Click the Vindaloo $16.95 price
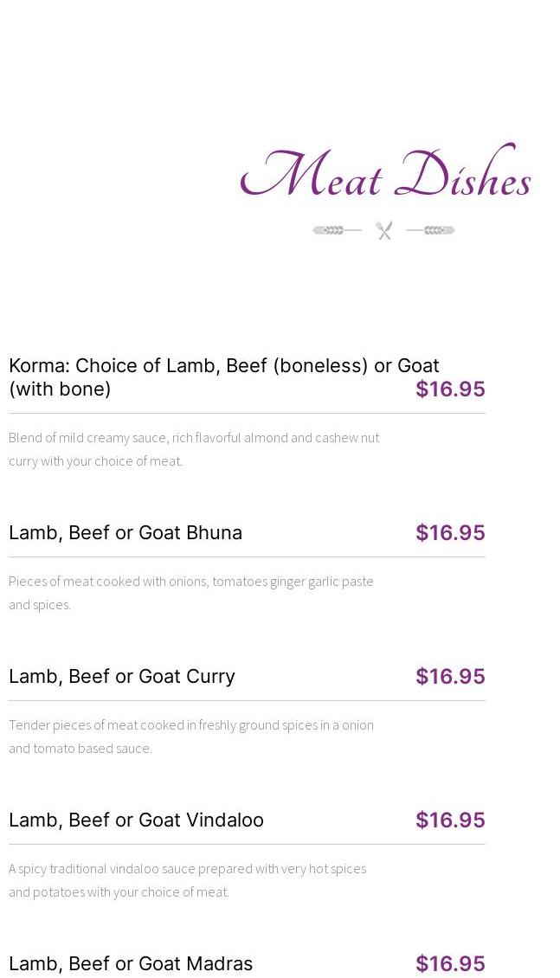 pyautogui.click(x=450, y=820)
